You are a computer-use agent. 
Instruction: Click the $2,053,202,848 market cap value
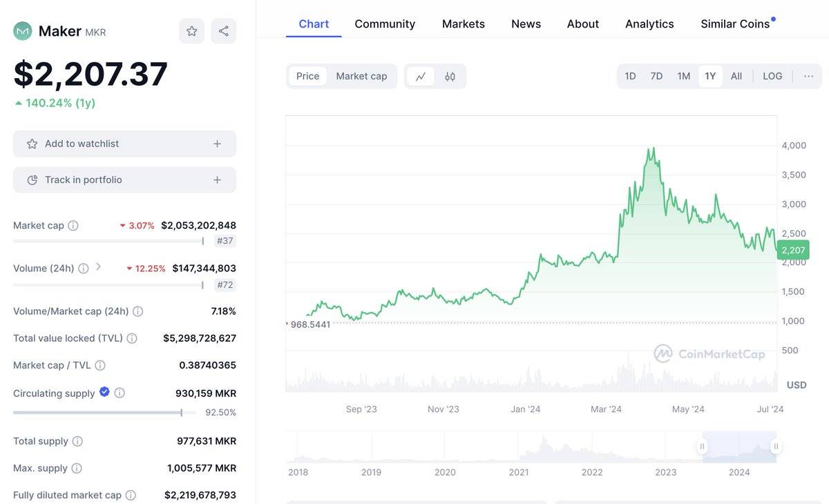198,225
